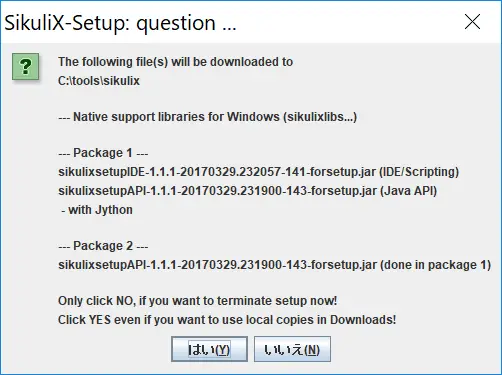The height and width of the screenshot is (375, 502).
Task: Click the word 'Downloads!' in the last line
Action: coord(363,320)
